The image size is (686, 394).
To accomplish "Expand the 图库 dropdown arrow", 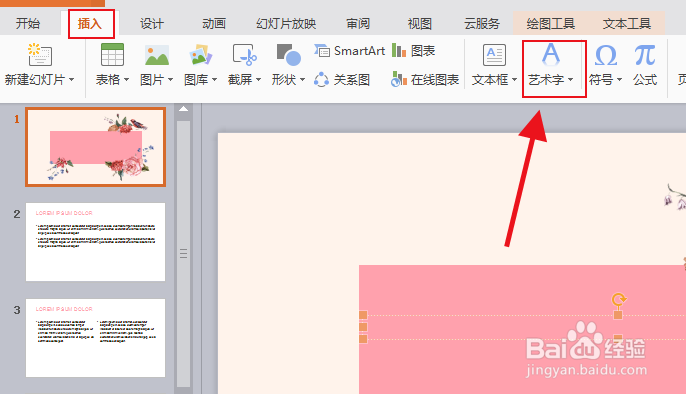I will (214, 80).
